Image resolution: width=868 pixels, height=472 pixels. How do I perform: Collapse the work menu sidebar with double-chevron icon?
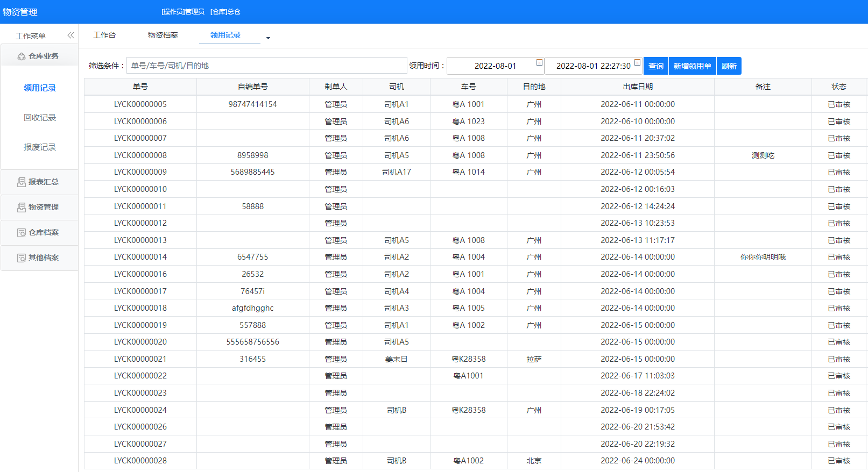coord(70,35)
